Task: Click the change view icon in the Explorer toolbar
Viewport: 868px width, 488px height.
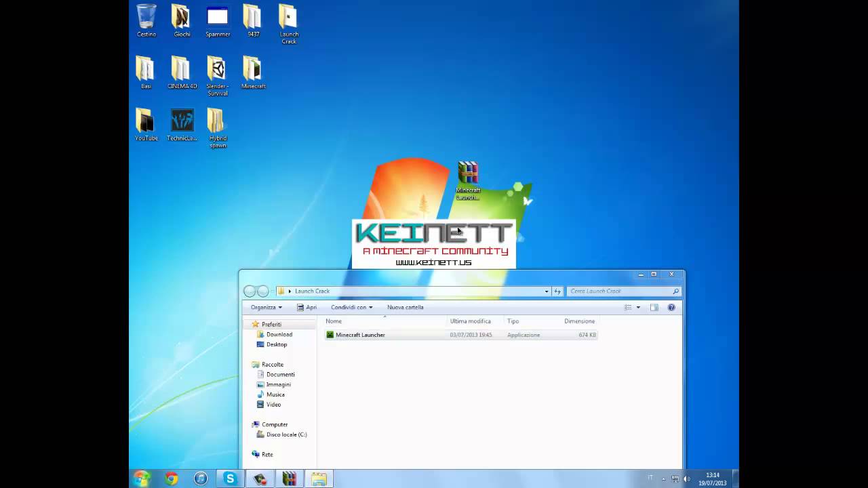Action: coord(628,308)
